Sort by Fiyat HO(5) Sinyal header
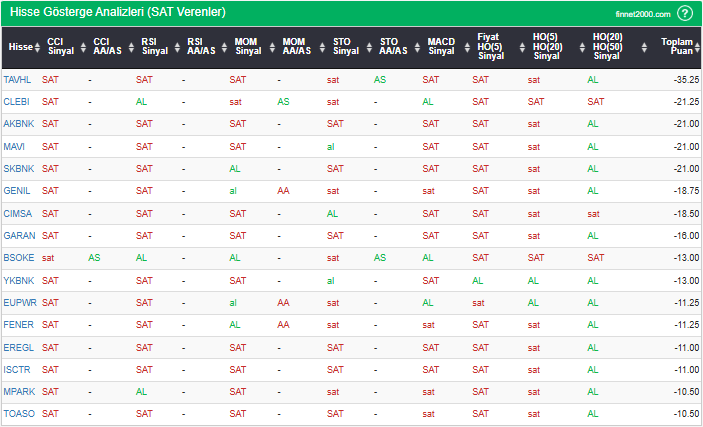 tap(489, 47)
